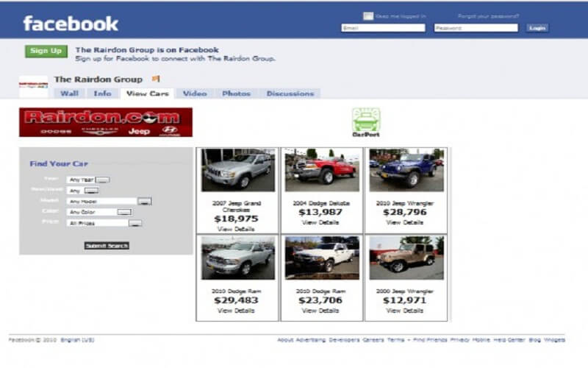Open the Find Friends footer link
Screen dimensions: 588x368
[x=430, y=340]
